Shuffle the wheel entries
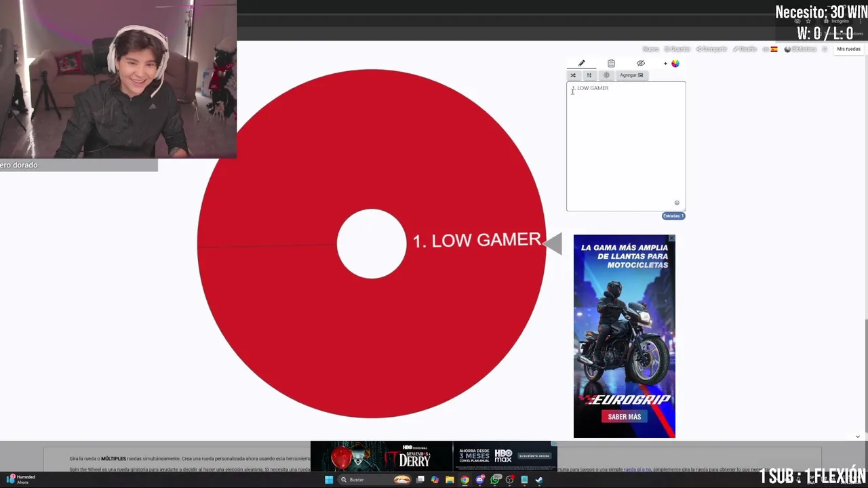This screenshot has width=868, height=488. point(573,75)
